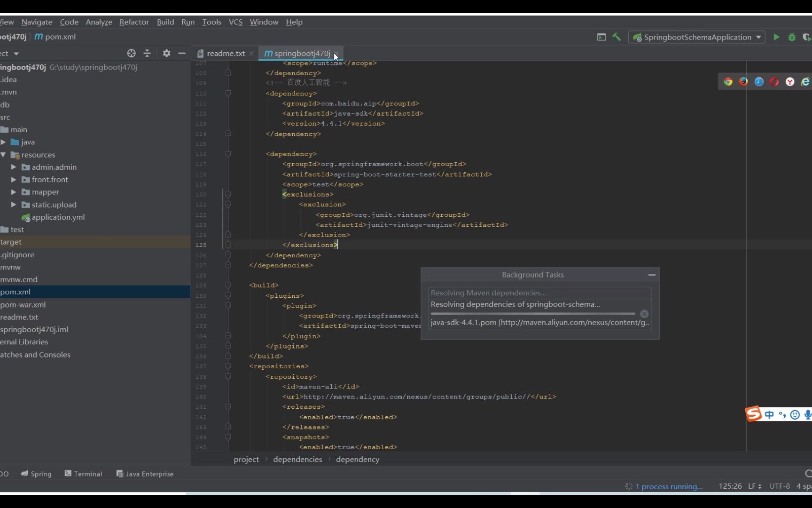The width and height of the screenshot is (812, 508).
Task: Cancel the Maven dependency resolving task
Action: point(644,314)
